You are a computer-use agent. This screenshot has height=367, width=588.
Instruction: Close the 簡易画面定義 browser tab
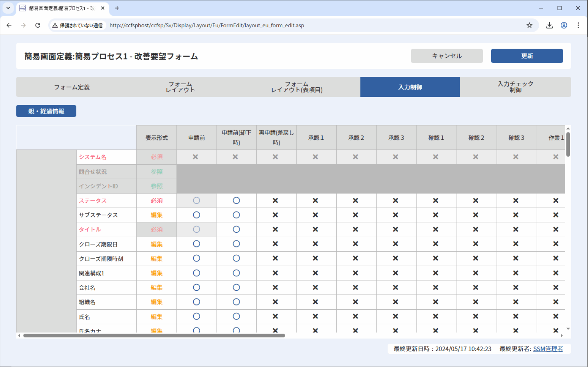[103, 8]
